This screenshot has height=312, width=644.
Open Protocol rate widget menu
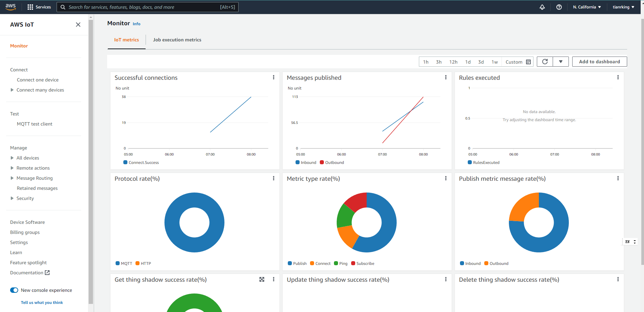[x=274, y=178]
